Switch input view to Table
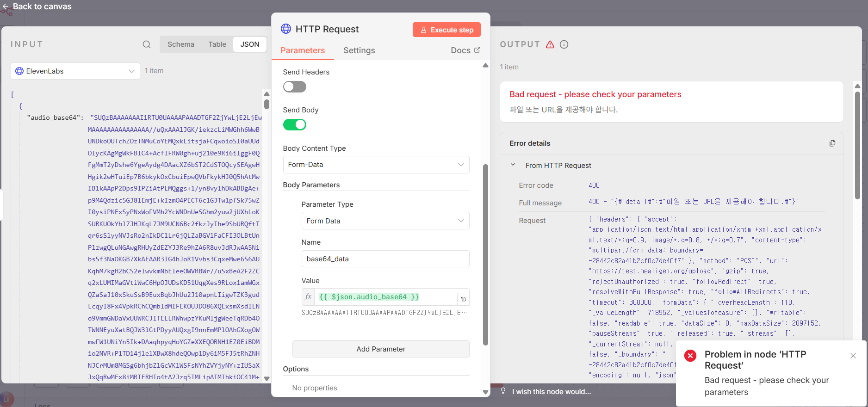The height and width of the screenshot is (407, 868). coord(217,44)
